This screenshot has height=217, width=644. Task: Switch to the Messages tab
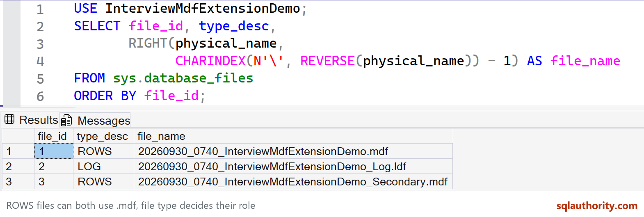pos(96,121)
